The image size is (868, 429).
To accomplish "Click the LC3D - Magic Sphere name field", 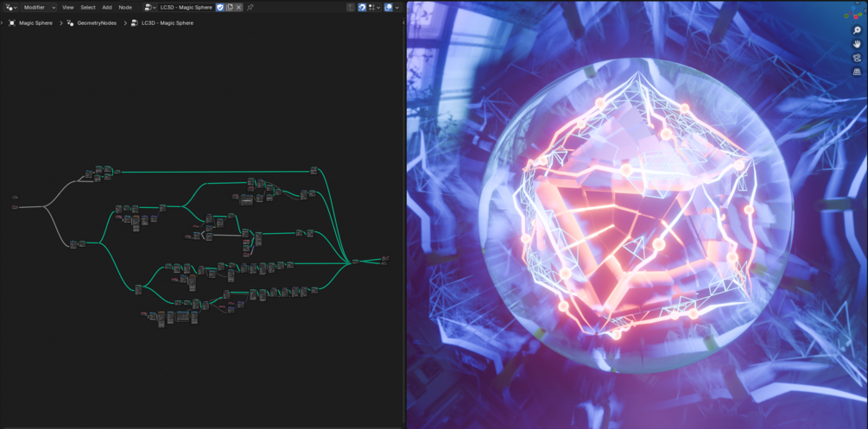I will click(186, 7).
